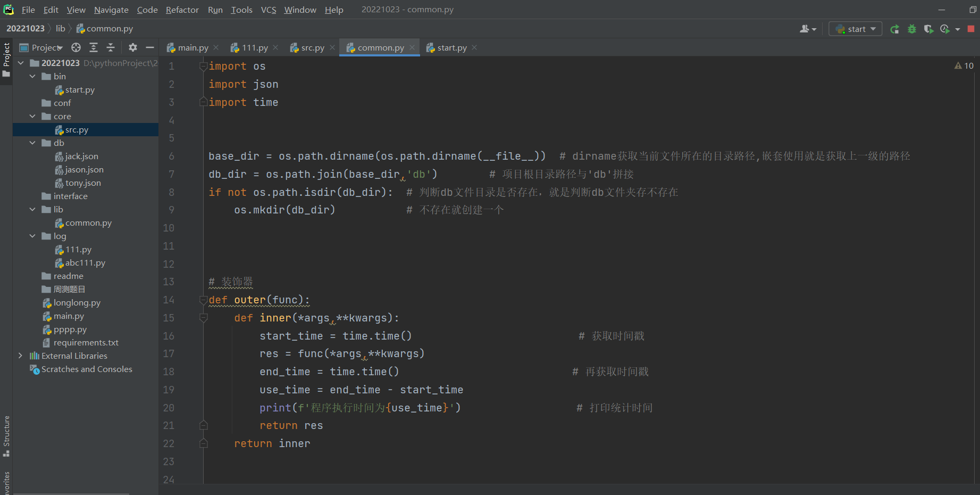This screenshot has width=980, height=495.
Task: Hide the Project tool window panel
Action: point(150,48)
